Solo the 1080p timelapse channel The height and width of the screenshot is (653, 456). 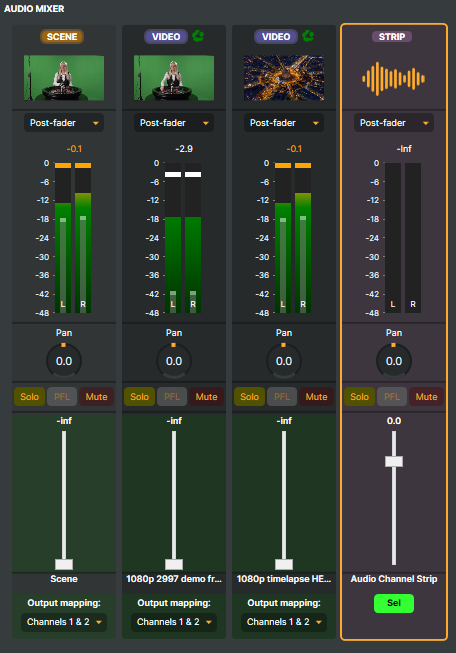249,396
